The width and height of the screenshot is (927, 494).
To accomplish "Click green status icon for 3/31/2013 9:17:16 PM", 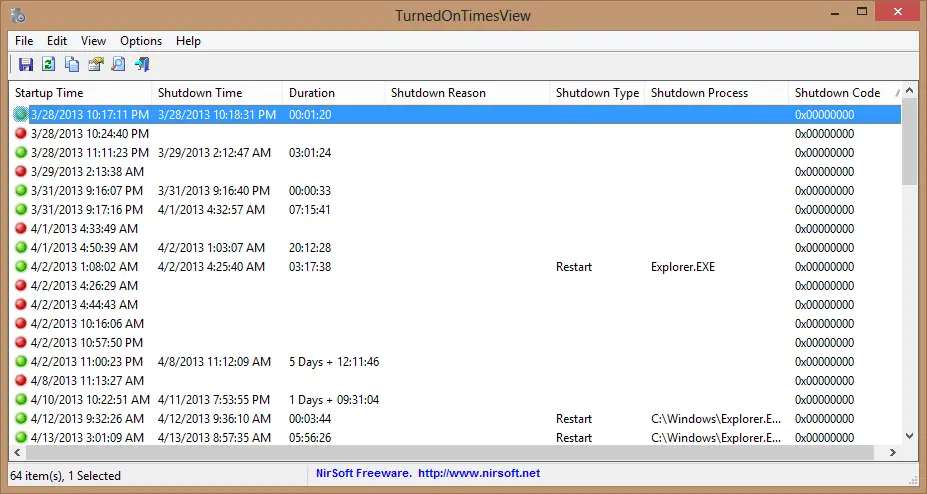I will pyautogui.click(x=21, y=209).
